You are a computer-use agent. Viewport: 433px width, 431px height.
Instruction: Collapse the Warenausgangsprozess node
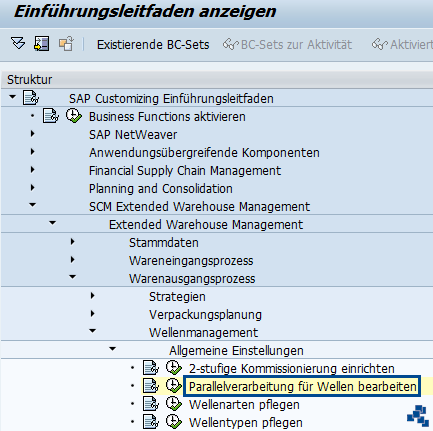click(x=72, y=277)
